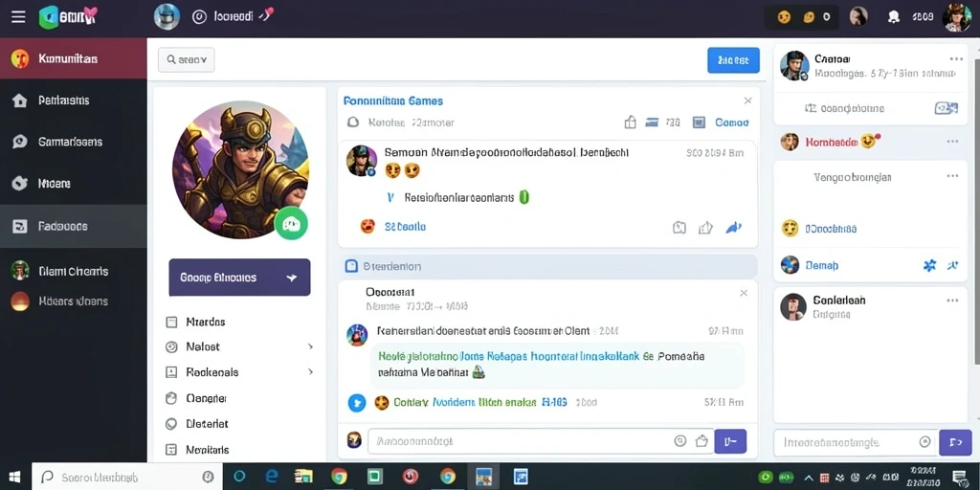
Task: Click the comment icon on the first post
Action: click(x=679, y=228)
